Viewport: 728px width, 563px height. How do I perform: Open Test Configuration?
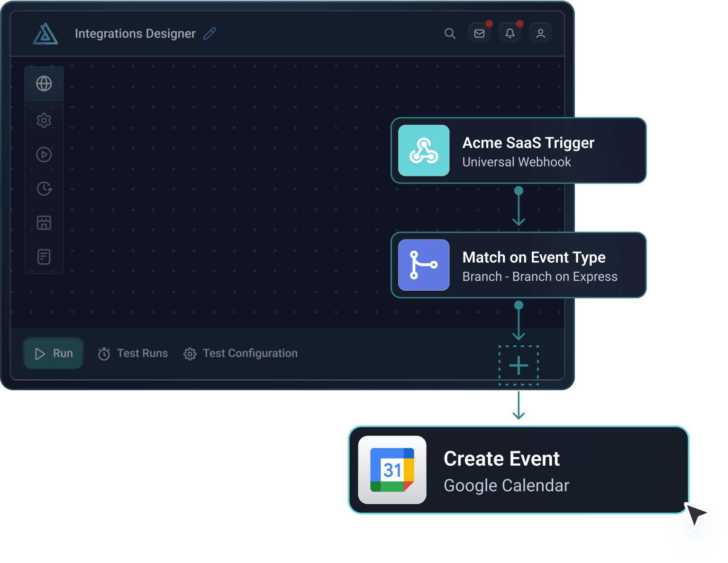(241, 353)
